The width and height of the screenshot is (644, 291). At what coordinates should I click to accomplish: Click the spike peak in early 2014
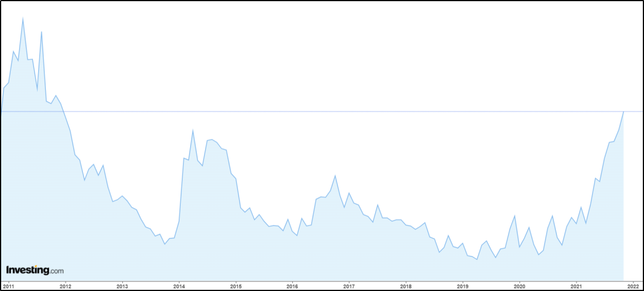tap(193, 130)
